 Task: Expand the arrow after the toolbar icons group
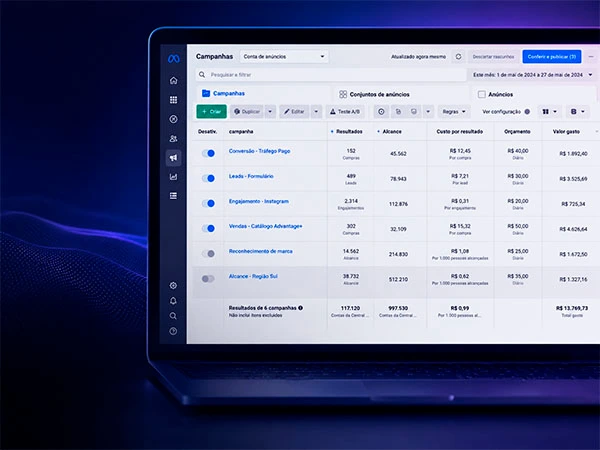point(428,112)
